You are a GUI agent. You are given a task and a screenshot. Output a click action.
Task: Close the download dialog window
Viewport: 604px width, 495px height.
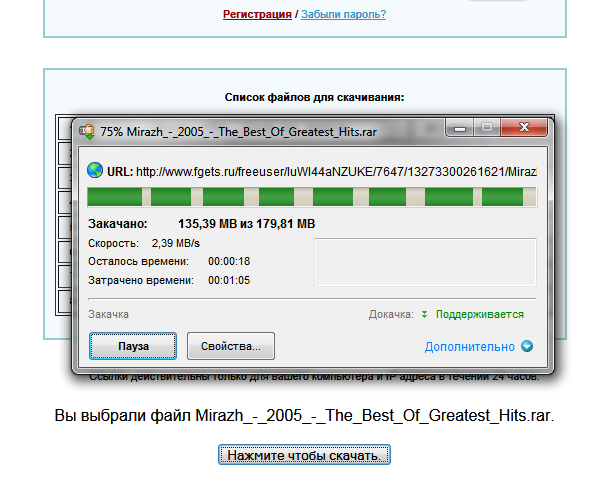coord(525,128)
